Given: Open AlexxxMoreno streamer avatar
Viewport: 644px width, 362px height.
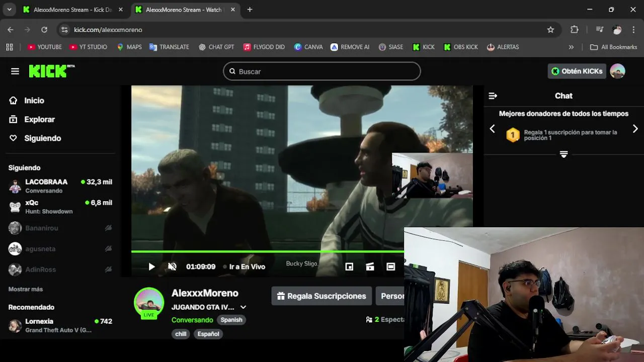Looking at the screenshot, I should 149,303.
